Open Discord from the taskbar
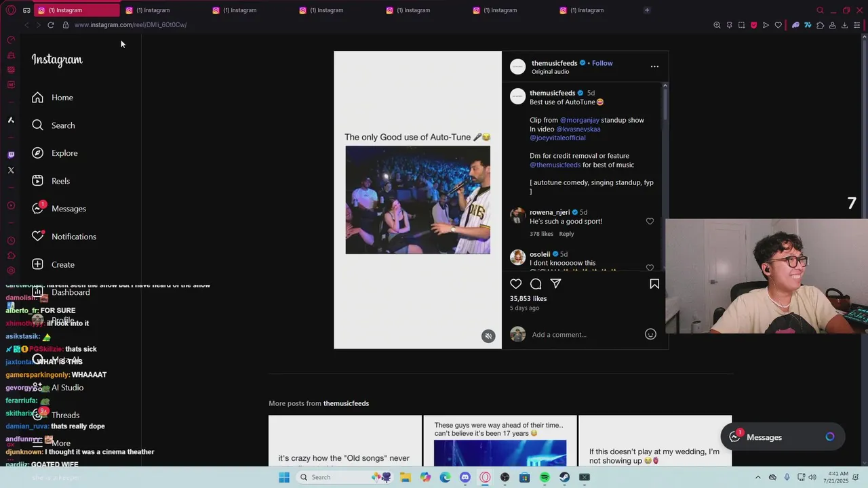 tap(465, 477)
